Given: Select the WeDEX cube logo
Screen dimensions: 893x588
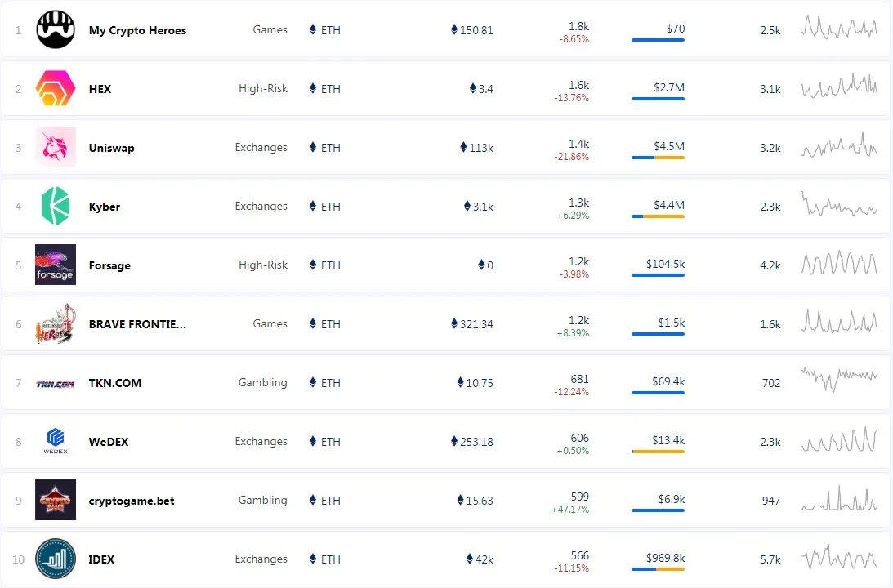Looking at the screenshot, I should coord(55,441).
